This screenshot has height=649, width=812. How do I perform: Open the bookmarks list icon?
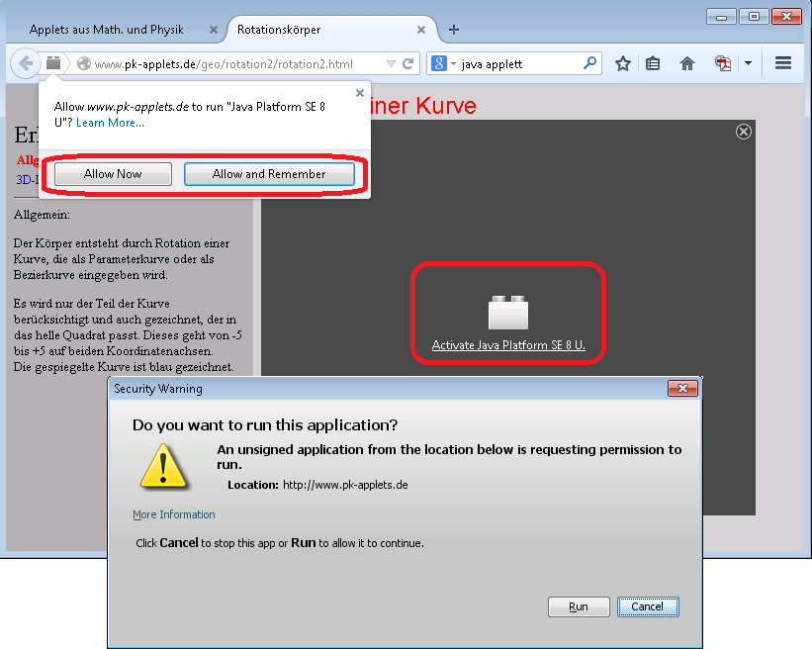653,63
